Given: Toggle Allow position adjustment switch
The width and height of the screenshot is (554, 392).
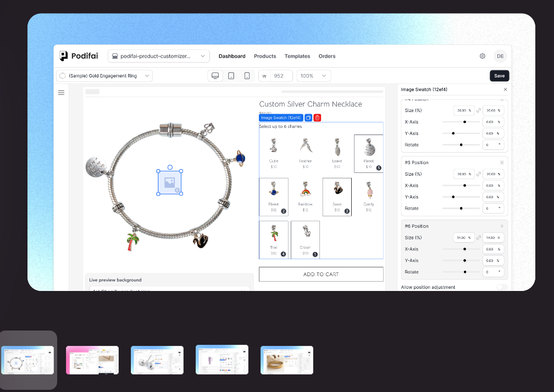Looking at the screenshot, I should pos(501,287).
